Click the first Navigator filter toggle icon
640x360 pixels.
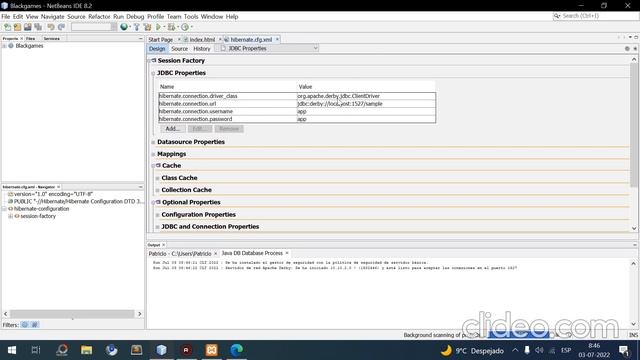click(25, 325)
